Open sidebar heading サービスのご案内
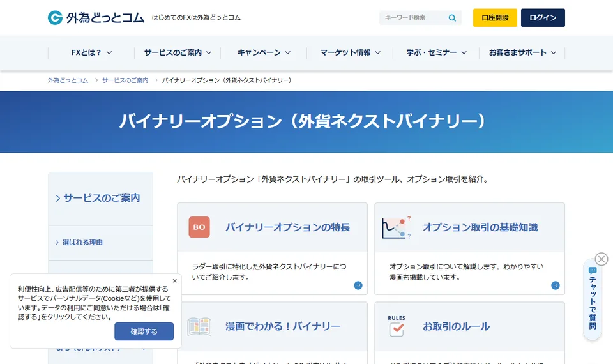Image resolution: width=613 pixels, height=364 pixels. pos(100,198)
